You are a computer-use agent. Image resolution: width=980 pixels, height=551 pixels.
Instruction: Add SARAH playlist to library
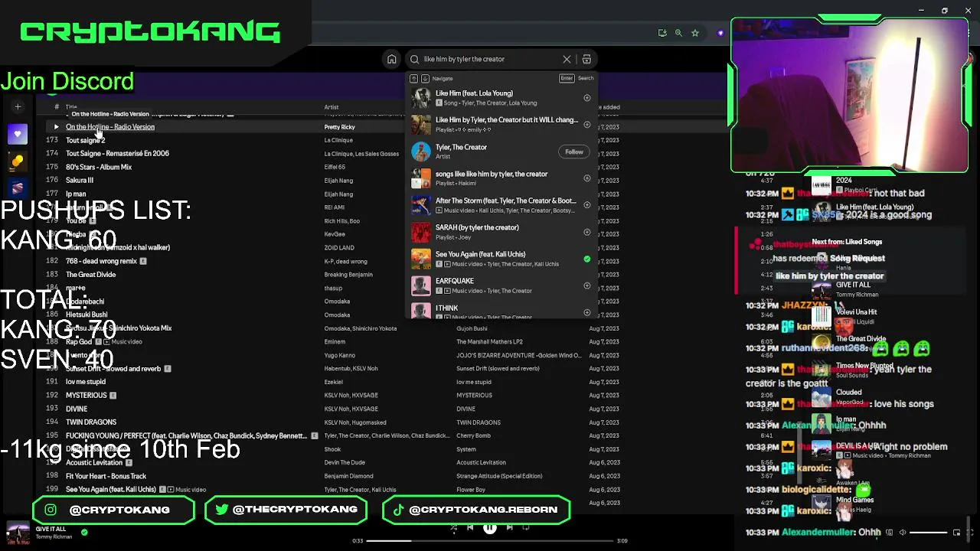coord(587,232)
